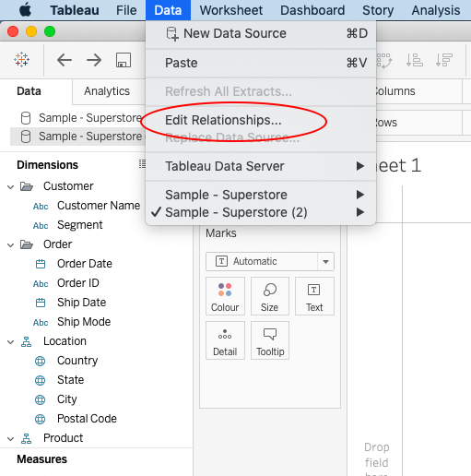Click the Tableau logo start page icon

click(21, 60)
